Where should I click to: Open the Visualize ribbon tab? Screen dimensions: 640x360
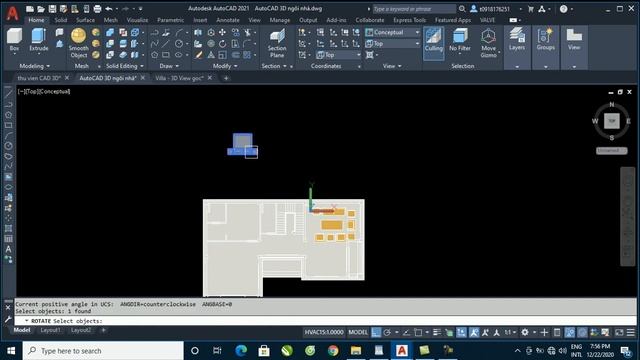pyautogui.click(x=137, y=20)
